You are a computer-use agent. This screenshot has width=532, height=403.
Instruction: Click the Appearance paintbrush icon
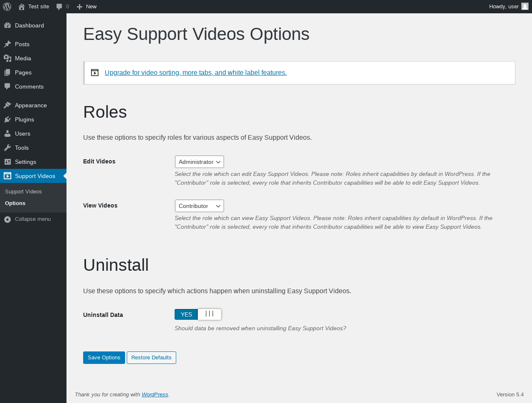pyautogui.click(x=7, y=105)
